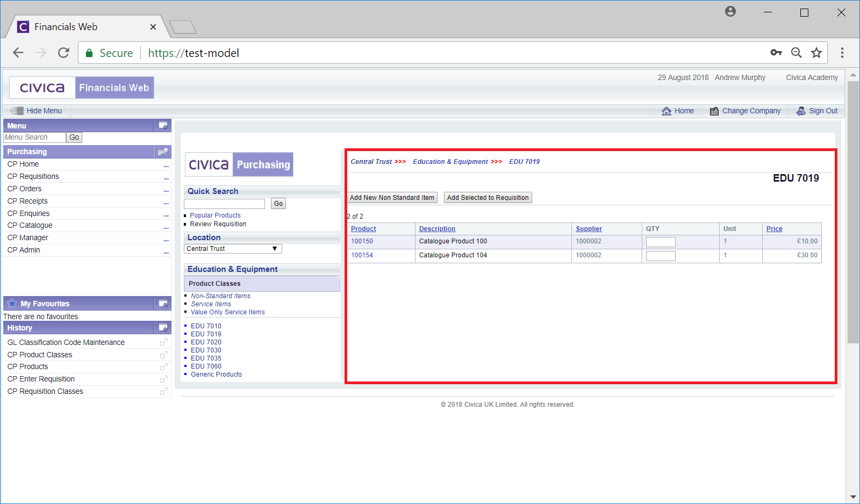Sort table by Product column header
Image resolution: width=860 pixels, height=504 pixels.
[363, 229]
